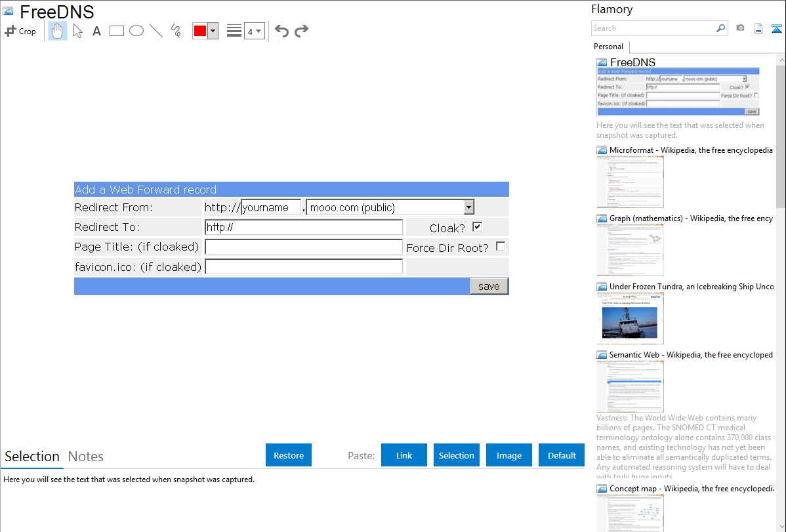The height and width of the screenshot is (532, 786).
Task: Enable the Force Dir Root checkbox
Action: point(501,247)
